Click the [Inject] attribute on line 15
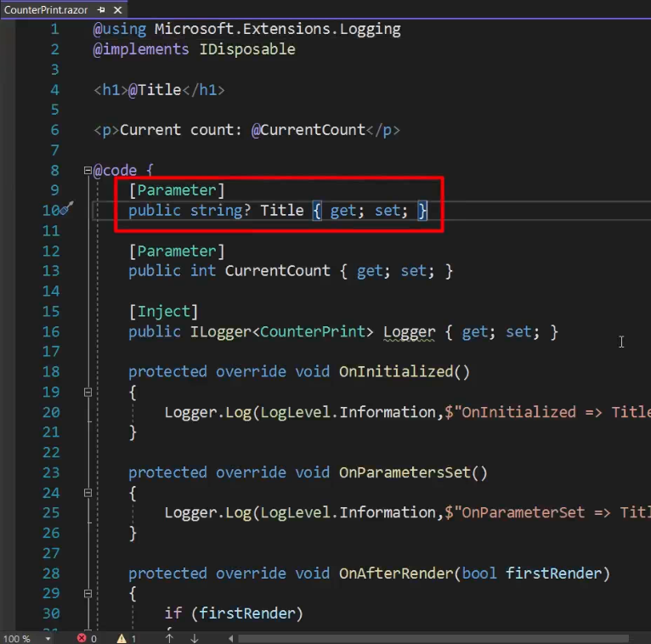The image size is (651, 644). [x=163, y=312]
